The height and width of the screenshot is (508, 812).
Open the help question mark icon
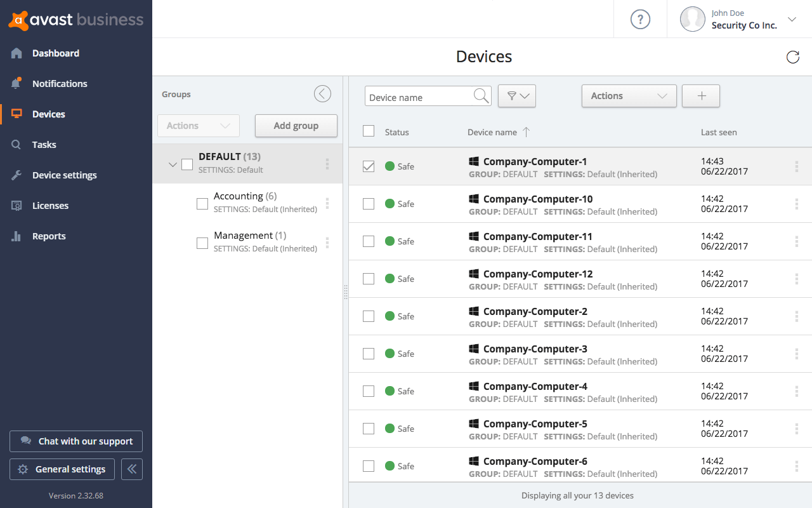[x=640, y=19]
